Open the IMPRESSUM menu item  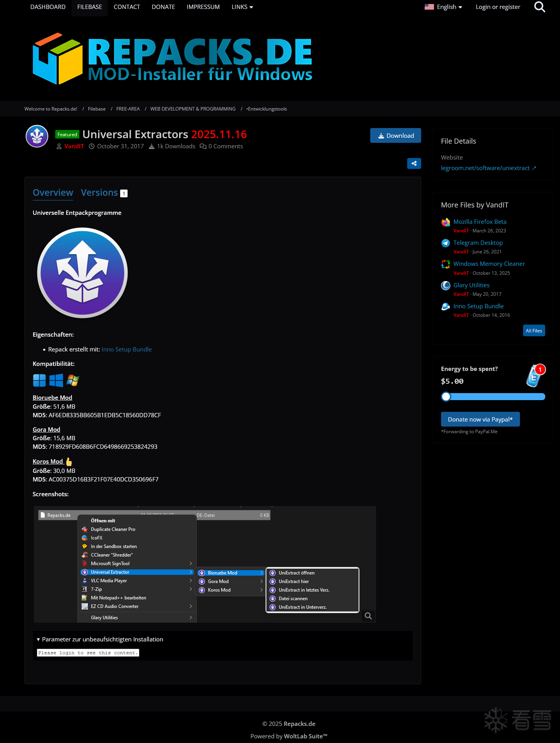203,7
